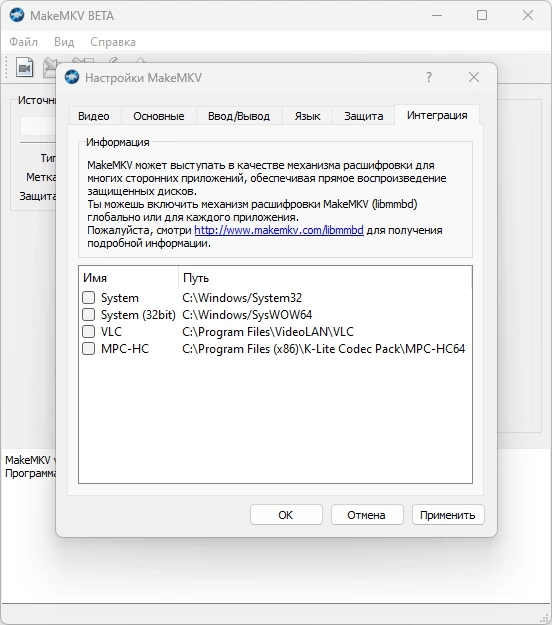Select the MPC-HC name label

coord(125,349)
